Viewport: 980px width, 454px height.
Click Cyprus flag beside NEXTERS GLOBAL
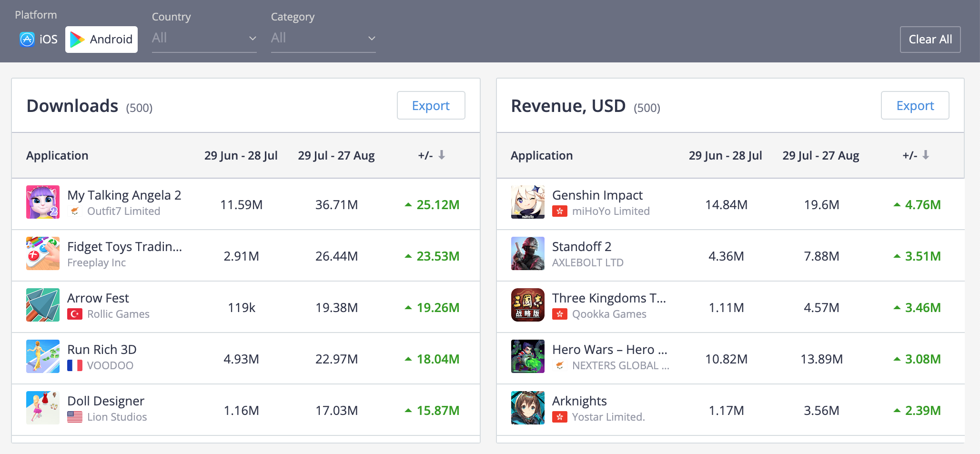click(560, 365)
